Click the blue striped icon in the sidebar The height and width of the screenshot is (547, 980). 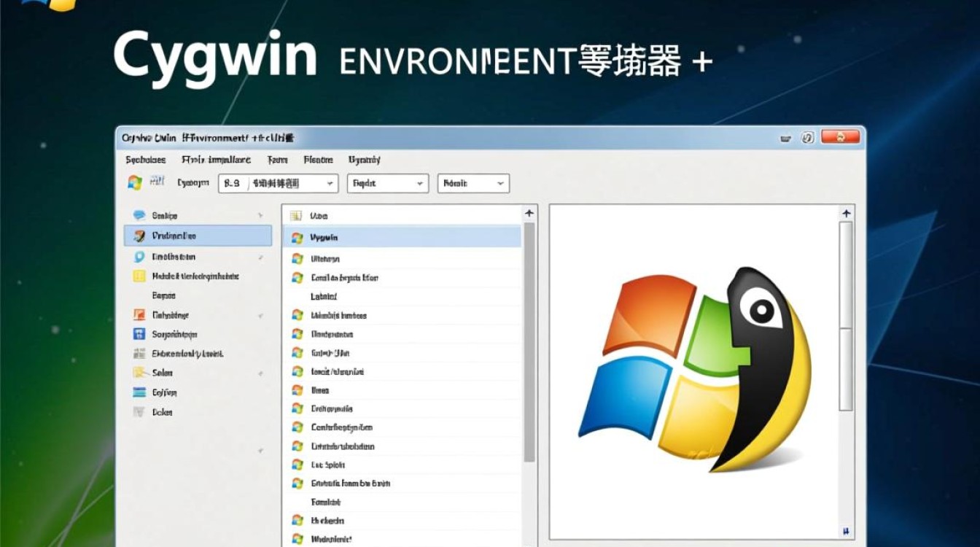(139, 392)
